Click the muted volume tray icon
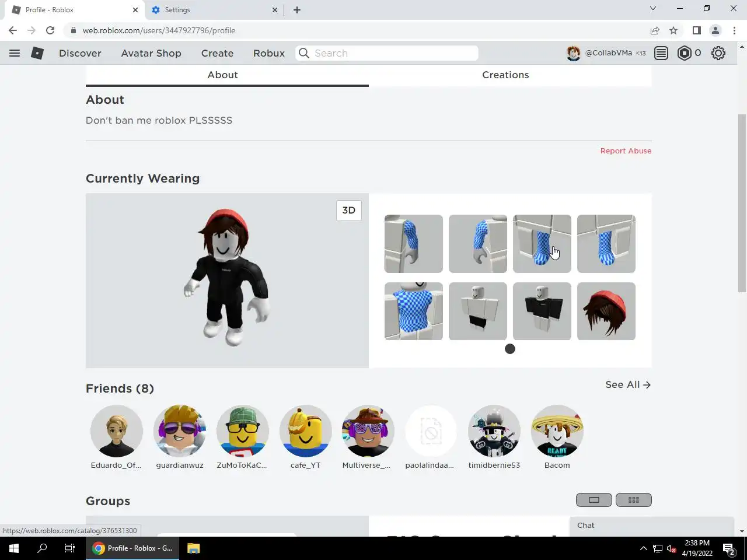The height and width of the screenshot is (560, 747). point(672,548)
